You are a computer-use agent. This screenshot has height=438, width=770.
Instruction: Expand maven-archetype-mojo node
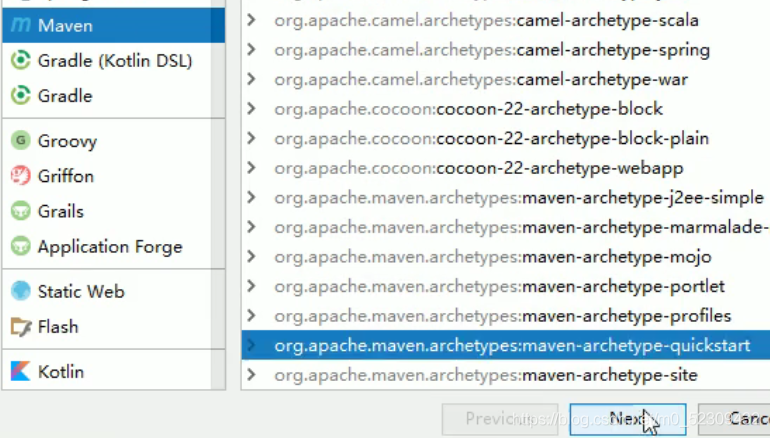[x=251, y=256]
